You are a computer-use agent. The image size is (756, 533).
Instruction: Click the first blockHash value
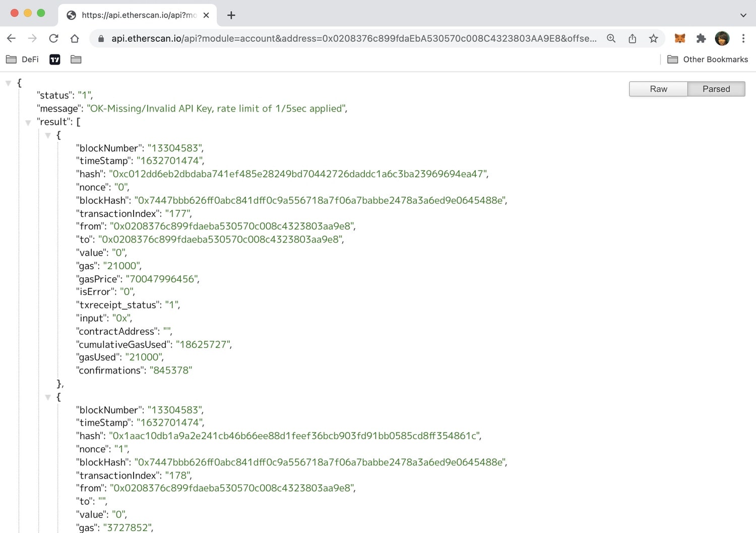[x=321, y=200]
